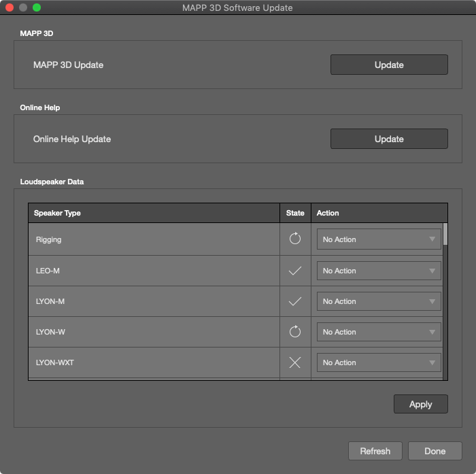Open the LYON-M action dropdown
Image resolution: width=476 pixels, height=474 pixels.
(379, 301)
